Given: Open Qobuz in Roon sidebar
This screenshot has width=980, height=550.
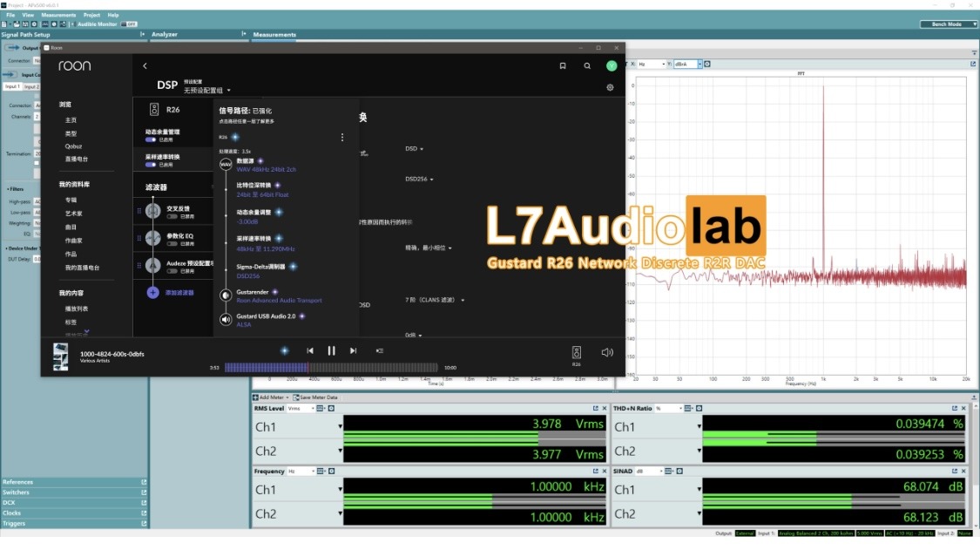Looking at the screenshot, I should click(73, 146).
